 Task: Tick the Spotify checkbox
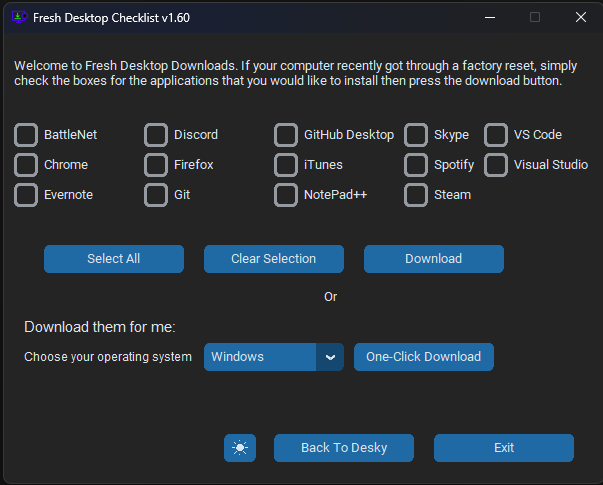pos(416,165)
